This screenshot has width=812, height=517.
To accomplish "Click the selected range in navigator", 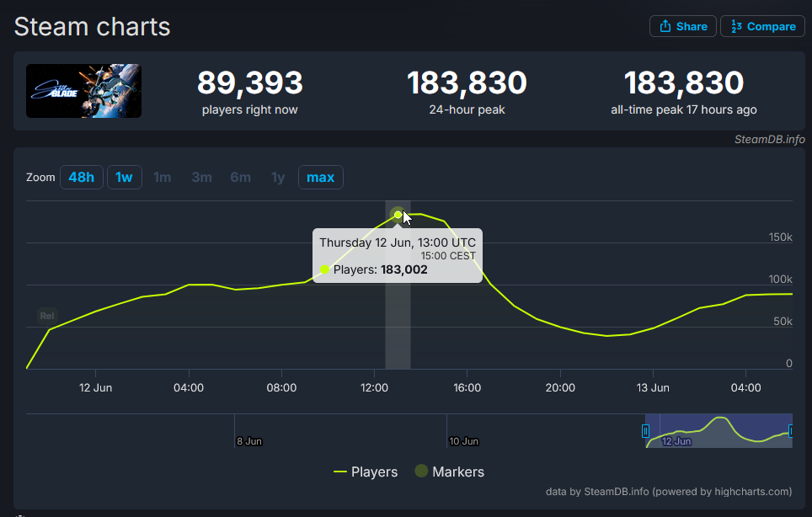I will click(x=719, y=430).
